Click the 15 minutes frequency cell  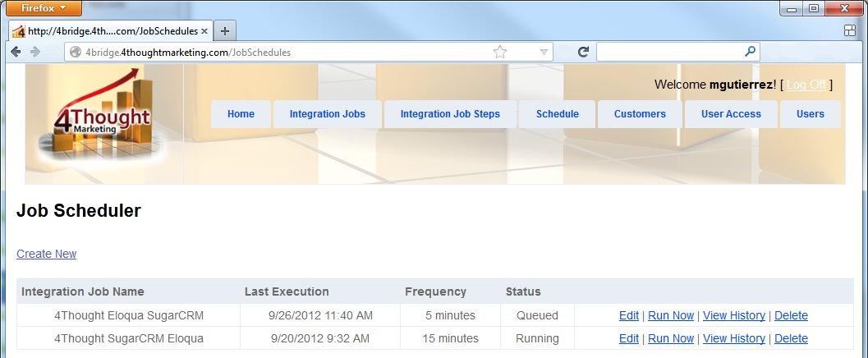point(450,338)
